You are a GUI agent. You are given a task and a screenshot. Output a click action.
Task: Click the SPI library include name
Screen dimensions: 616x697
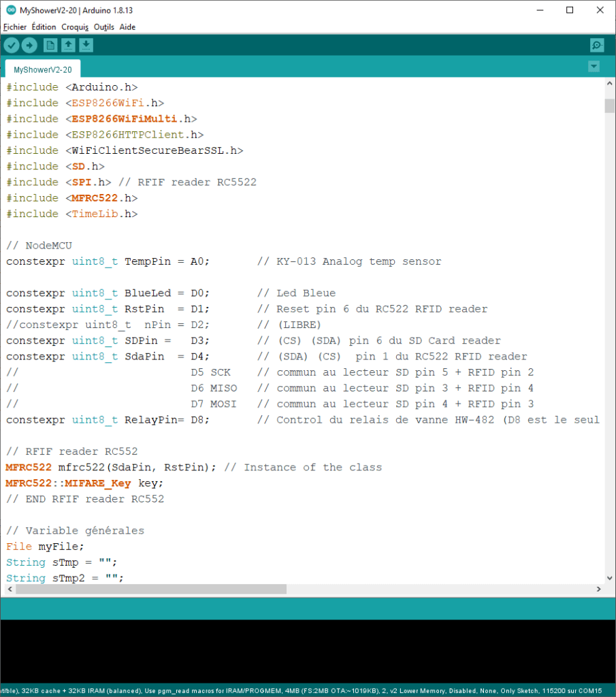[81, 182]
